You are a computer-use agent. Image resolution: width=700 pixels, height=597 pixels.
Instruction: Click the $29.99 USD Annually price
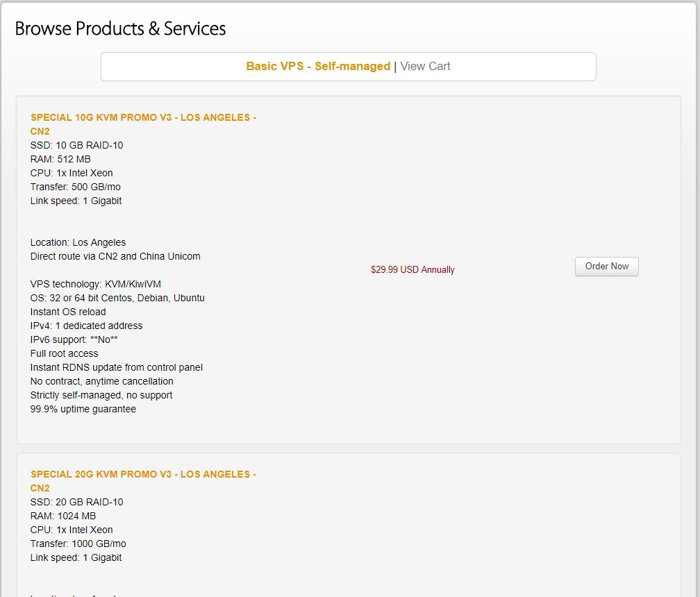point(412,270)
